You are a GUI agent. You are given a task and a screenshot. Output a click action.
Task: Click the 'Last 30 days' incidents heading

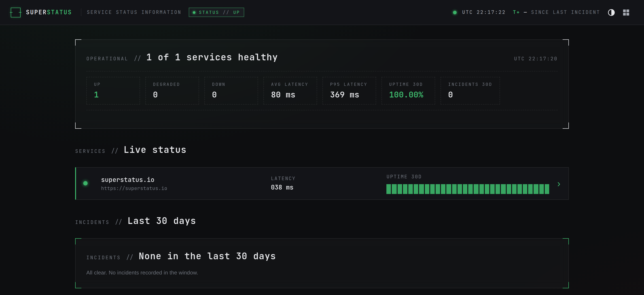tap(161, 221)
